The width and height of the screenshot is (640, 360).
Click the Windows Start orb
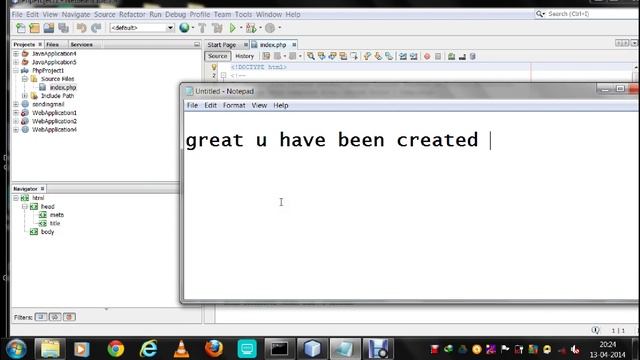coord(16,349)
